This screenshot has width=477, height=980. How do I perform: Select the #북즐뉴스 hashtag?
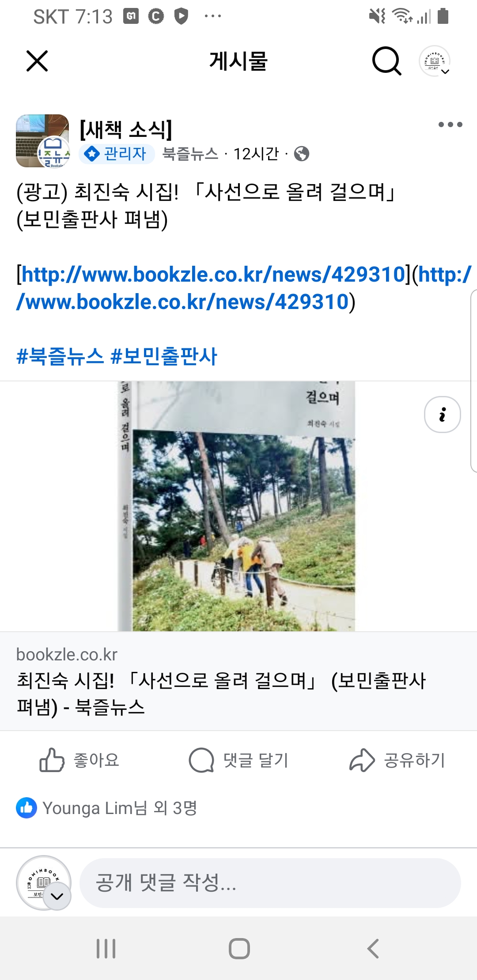pyautogui.click(x=60, y=356)
